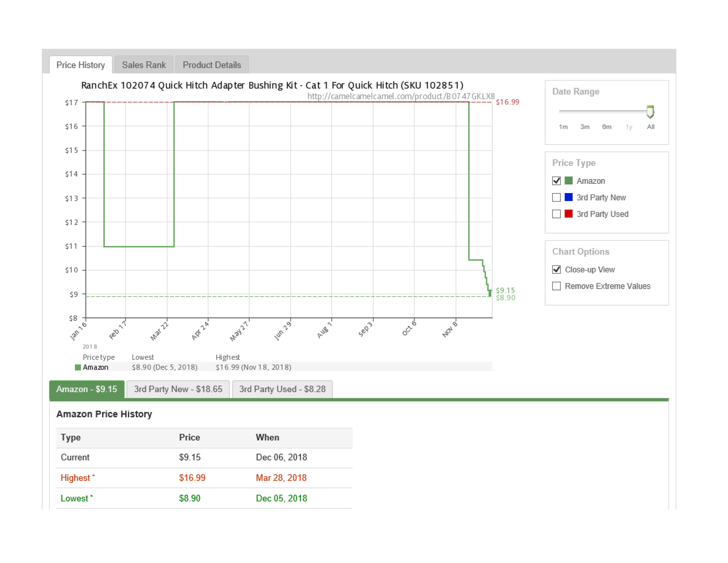This screenshot has width=728, height=563.
Task: Click legend lowest '$8.90 (Dec 5, 2018)'
Action: 165,367
